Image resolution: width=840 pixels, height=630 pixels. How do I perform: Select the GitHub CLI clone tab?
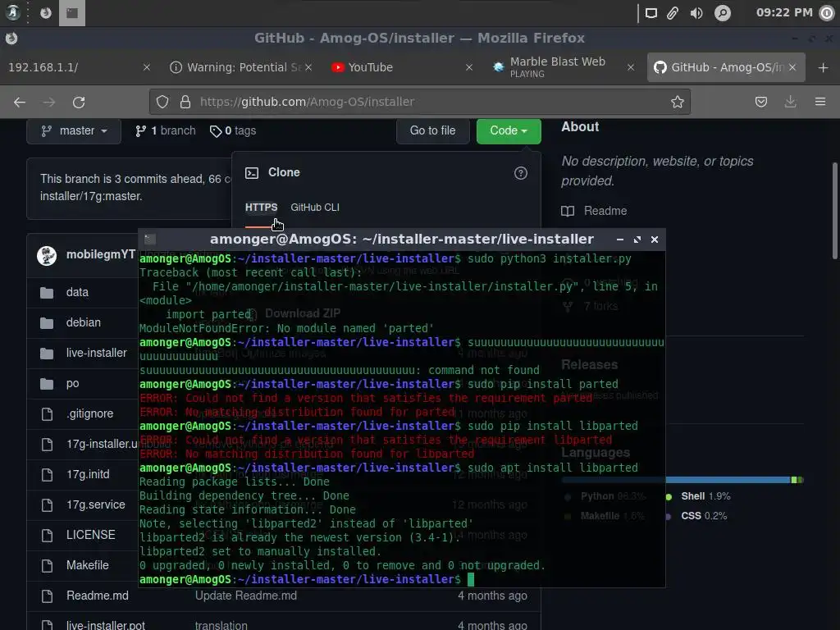(x=315, y=208)
